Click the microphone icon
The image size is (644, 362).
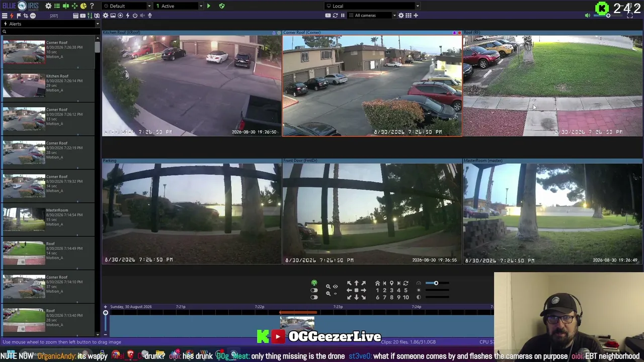click(x=149, y=16)
